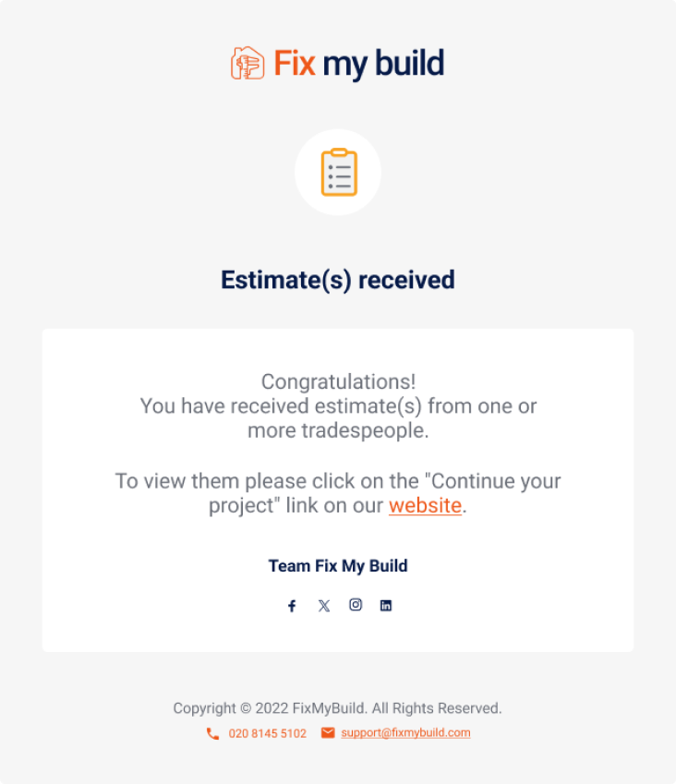Click the Fix my build house logo icon

247,63
